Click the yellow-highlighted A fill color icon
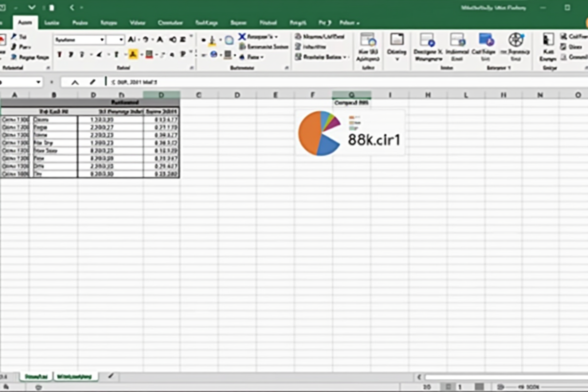 [133, 54]
